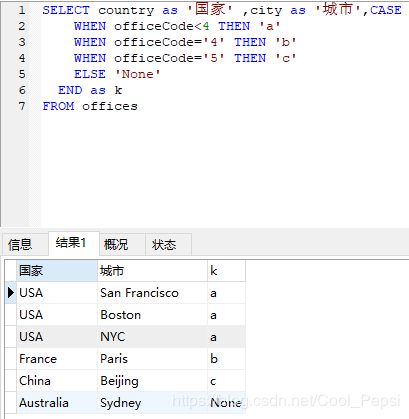Click line number 7 in the gutter
409x419 pixels.
tap(22, 106)
